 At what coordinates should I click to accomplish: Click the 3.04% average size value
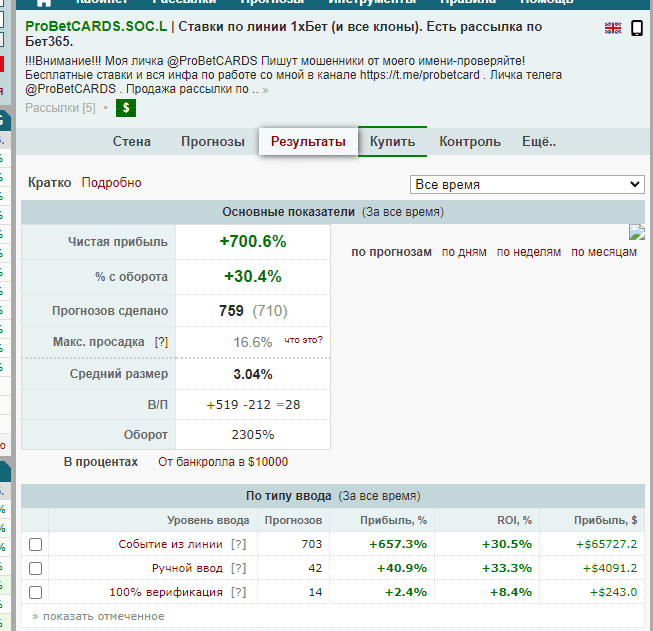click(253, 374)
